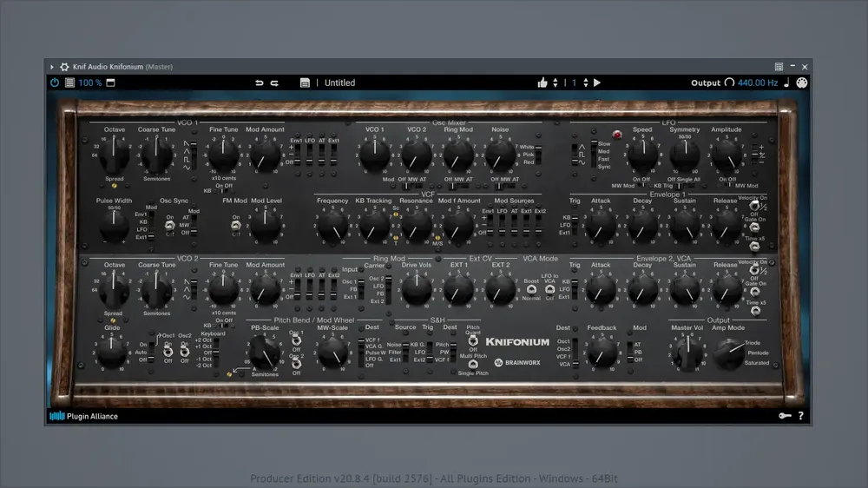The height and width of the screenshot is (488, 868).
Task: Toggle the Pitch Bend Osc 1 switch
Action: (297, 341)
